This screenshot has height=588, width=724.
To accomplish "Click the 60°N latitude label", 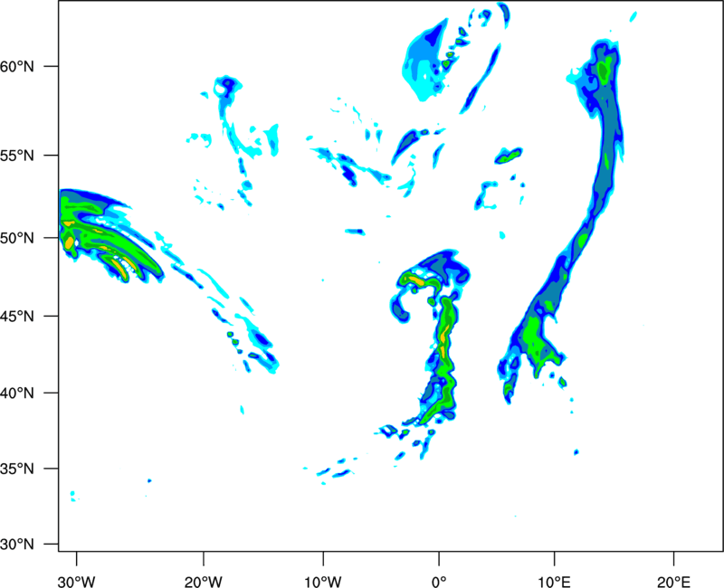I will (x=17, y=67).
